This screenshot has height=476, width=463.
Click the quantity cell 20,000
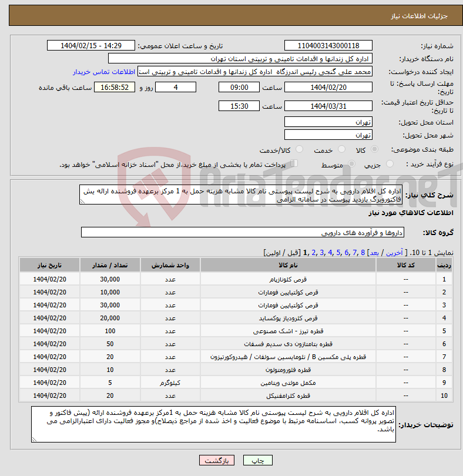[110, 318]
